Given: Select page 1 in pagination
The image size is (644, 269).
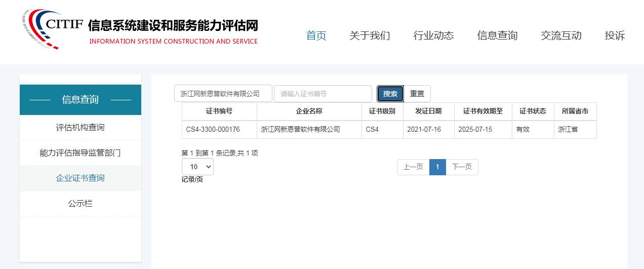Looking at the screenshot, I should click(x=437, y=167).
